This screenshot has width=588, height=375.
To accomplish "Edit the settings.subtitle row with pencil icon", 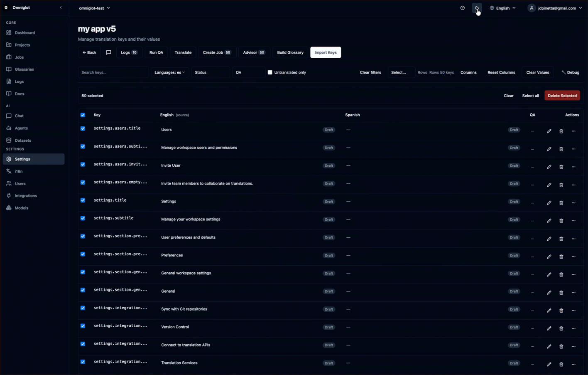I will click(549, 221).
